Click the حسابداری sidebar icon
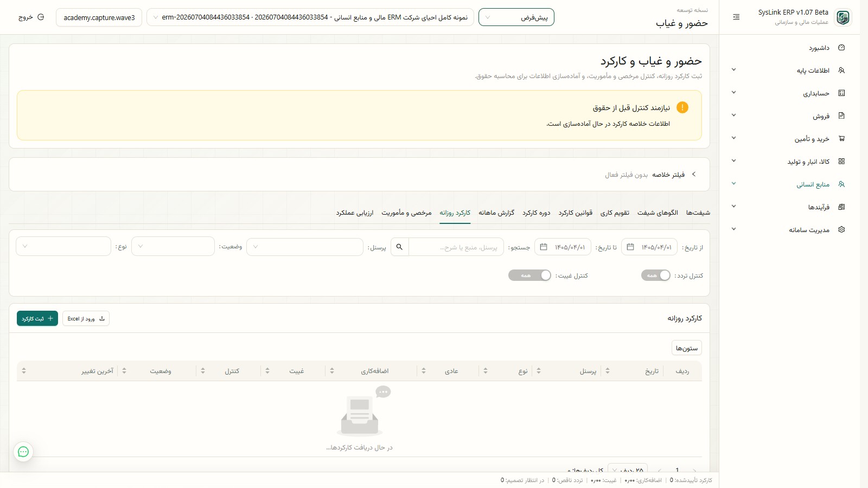Image resolution: width=868 pixels, height=488 pixels. pos(841,93)
